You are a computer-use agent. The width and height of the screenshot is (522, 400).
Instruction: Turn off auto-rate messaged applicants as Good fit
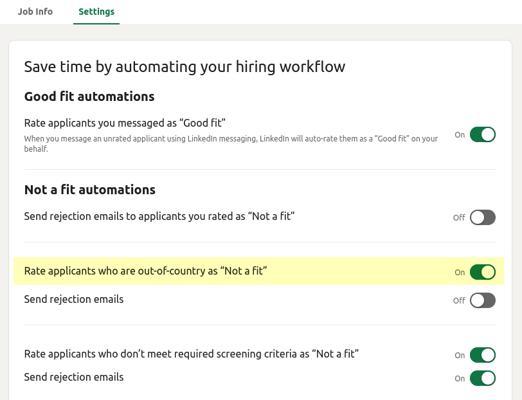point(483,135)
